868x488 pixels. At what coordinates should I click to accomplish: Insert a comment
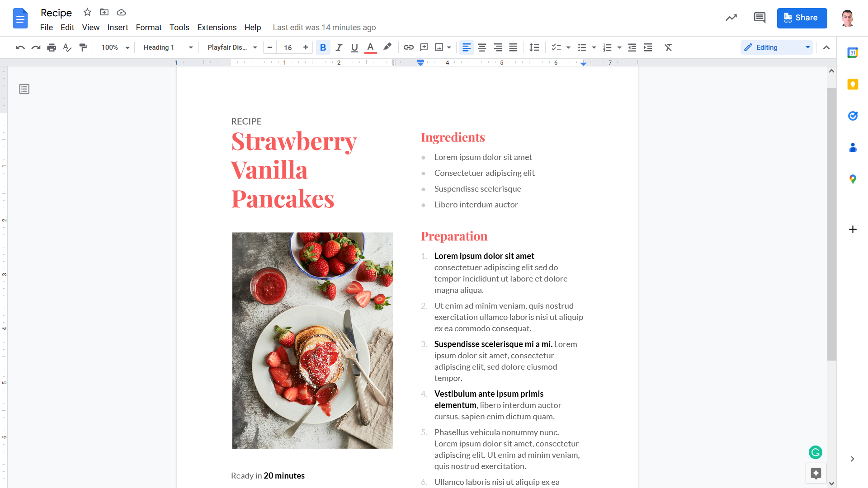424,47
